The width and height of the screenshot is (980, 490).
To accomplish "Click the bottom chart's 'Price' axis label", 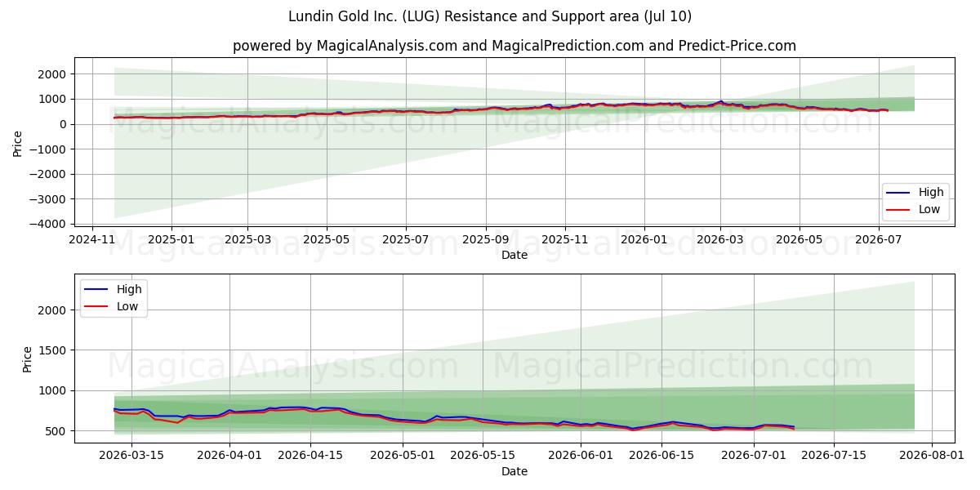I will tap(28, 359).
